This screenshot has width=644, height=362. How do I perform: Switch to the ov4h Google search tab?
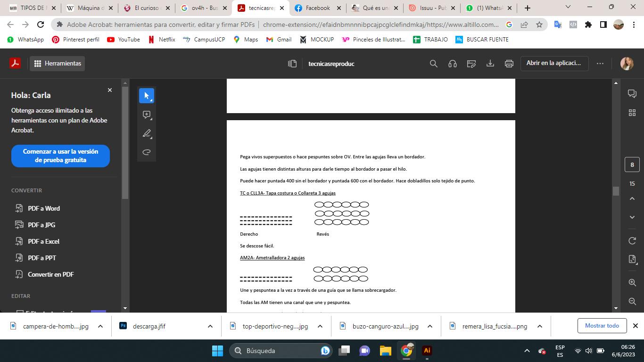pyautogui.click(x=203, y=8)
